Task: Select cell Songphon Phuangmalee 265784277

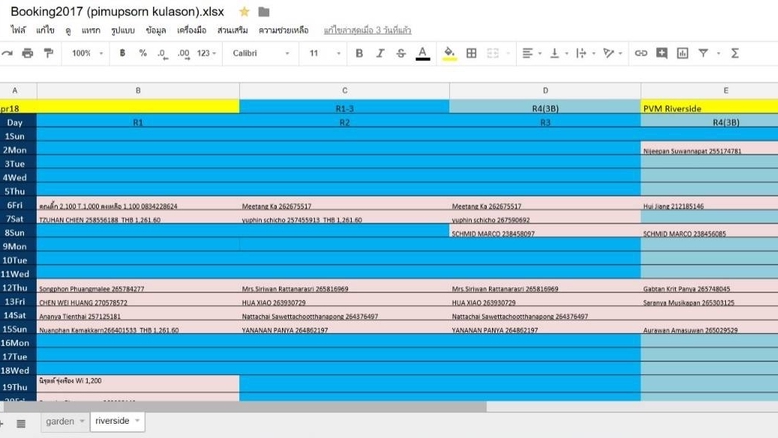Action: [x=138, y=288]
